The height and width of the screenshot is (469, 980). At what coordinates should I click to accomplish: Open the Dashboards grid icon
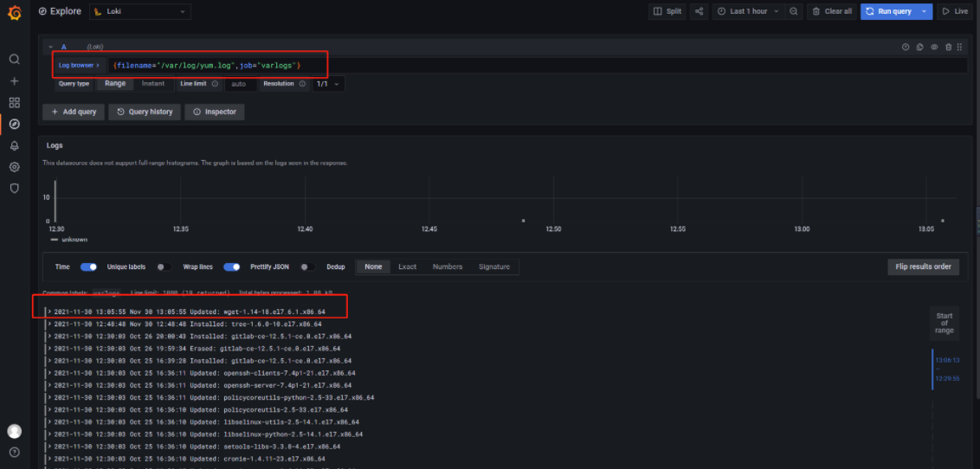pos(15,102)
